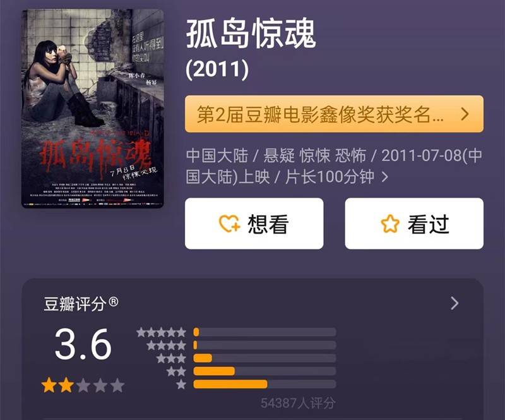505x420 pixels.
Task: Open the 孤岛惊魂 movie poster thumbnail
Action: [x=92, y=109]
